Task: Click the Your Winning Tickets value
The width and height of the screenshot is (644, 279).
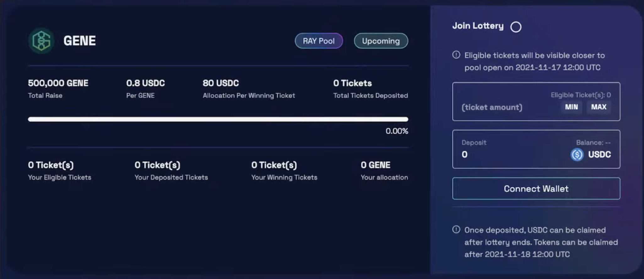Action: (x=274, y=165)
